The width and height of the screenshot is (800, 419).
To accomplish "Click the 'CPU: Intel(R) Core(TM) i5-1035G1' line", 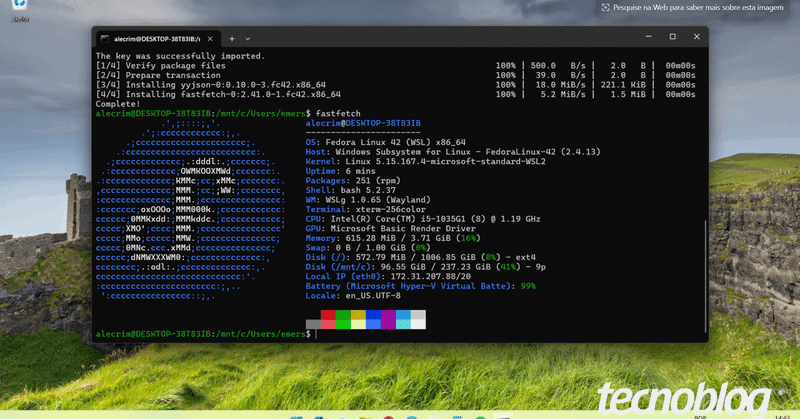I will tap(423, 219).
